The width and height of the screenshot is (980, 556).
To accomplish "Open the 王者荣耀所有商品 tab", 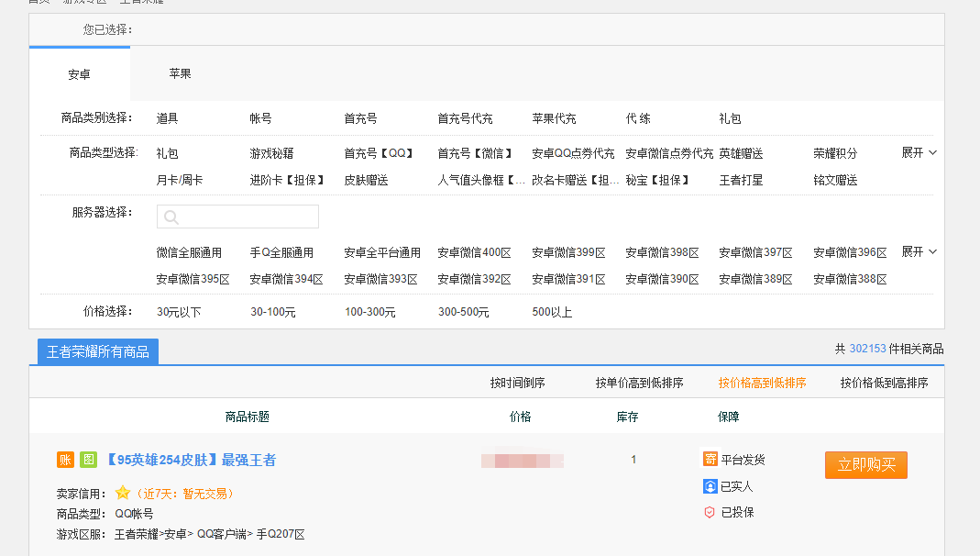I will (98, 351).
